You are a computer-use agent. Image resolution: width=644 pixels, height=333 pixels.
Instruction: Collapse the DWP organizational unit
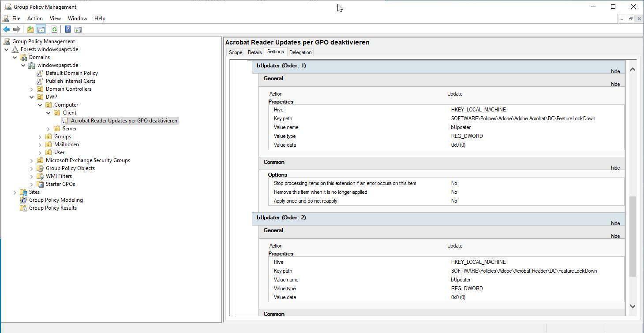point(32,97)
